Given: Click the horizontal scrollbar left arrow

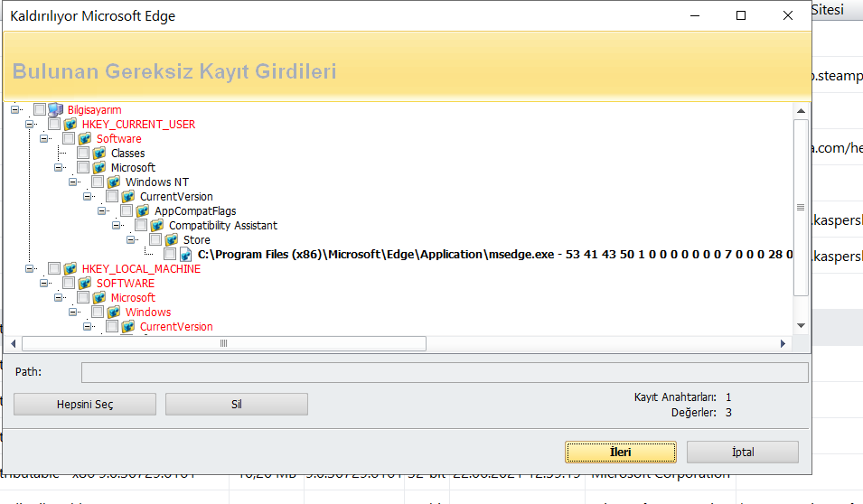Looking at the screenshot, I should [14, 344].
